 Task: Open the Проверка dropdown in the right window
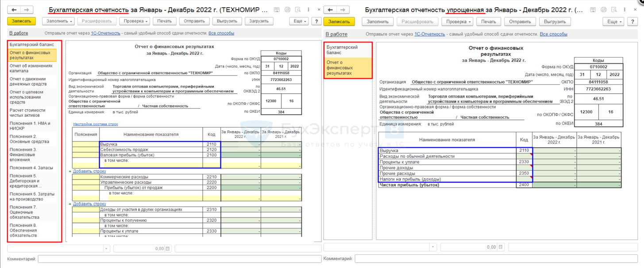(458, 22)
